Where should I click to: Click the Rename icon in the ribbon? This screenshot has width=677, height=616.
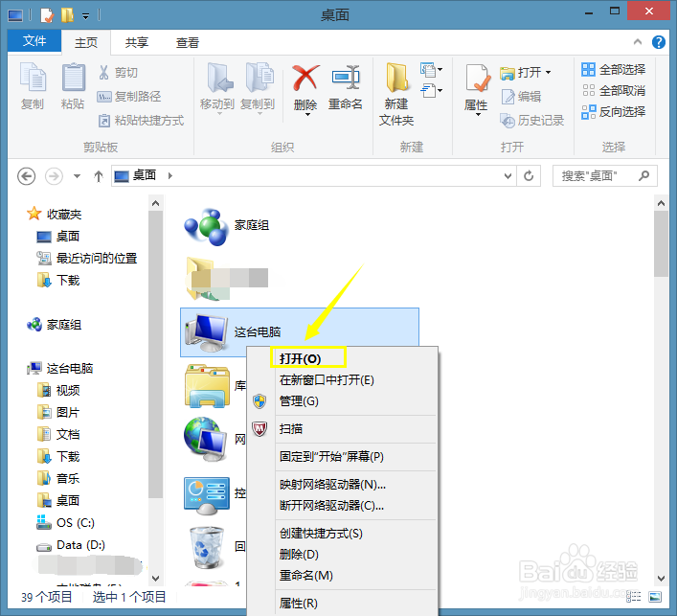click(x=346, y=79)
